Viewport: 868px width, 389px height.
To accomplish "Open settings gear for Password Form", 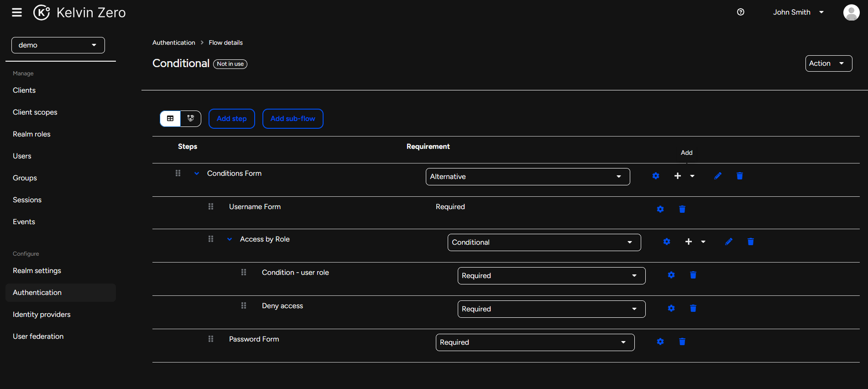I will click(x=660, y=342).
